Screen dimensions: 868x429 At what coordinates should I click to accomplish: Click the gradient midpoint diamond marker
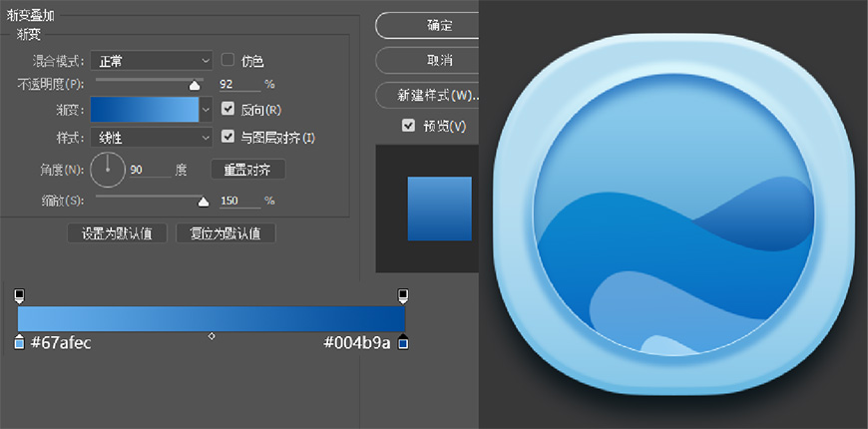[212, 336]
